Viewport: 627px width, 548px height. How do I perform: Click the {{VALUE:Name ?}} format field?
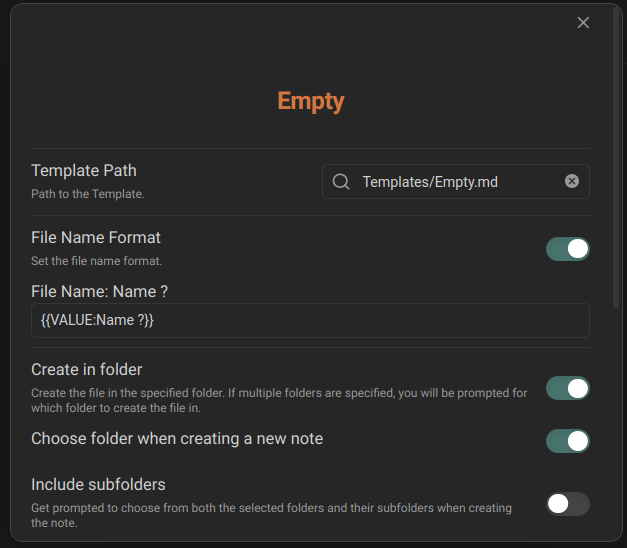310,320
